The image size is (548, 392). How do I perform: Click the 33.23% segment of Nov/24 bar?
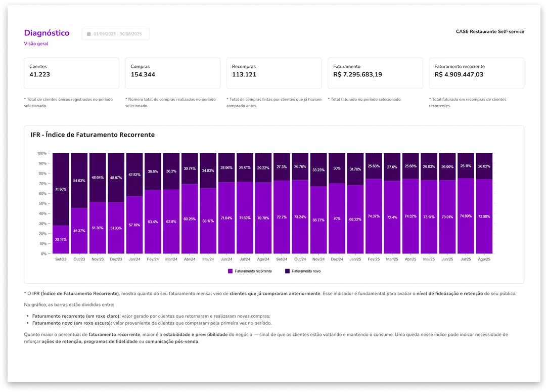point(318,170)
